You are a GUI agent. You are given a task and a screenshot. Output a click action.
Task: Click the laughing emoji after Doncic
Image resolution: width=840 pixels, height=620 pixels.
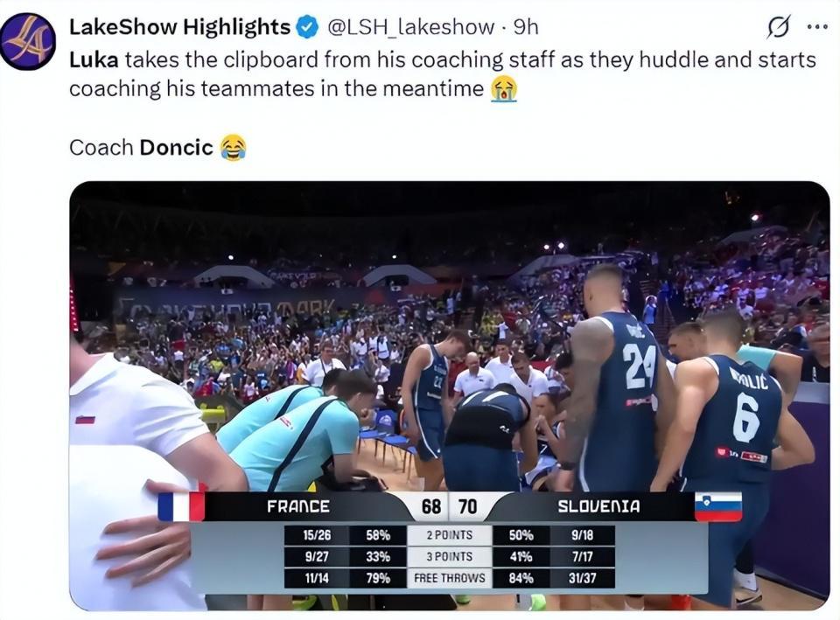pos(234,147)
